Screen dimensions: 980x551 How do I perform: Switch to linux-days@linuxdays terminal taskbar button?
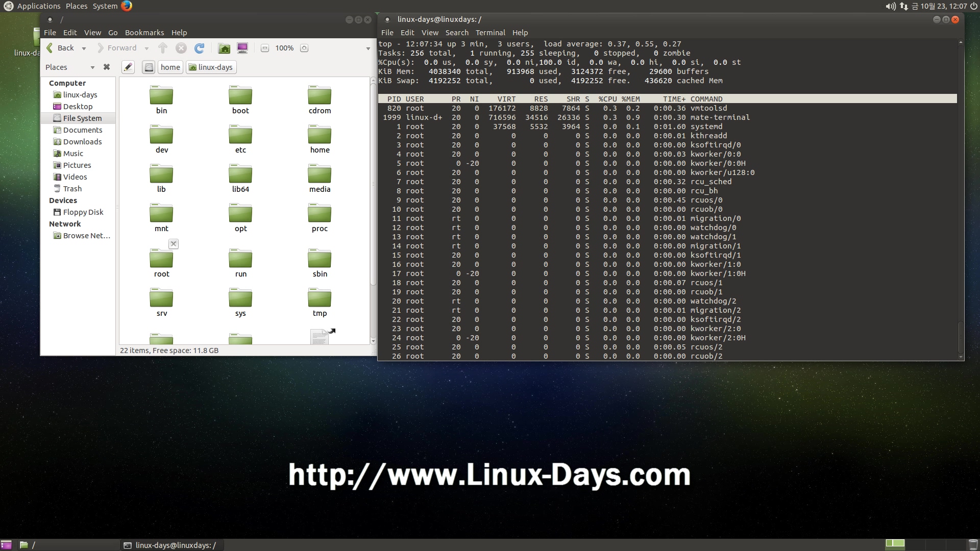pos(171,545)
